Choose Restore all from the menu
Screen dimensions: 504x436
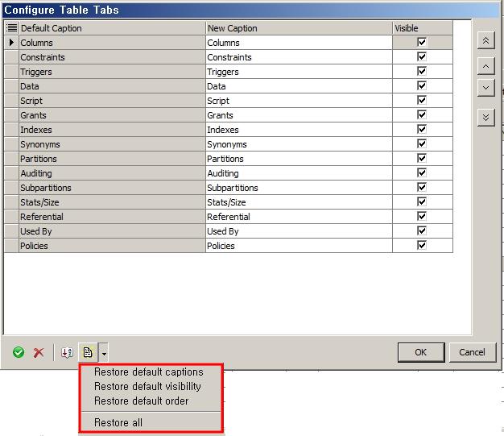click(x=118, y=422)
